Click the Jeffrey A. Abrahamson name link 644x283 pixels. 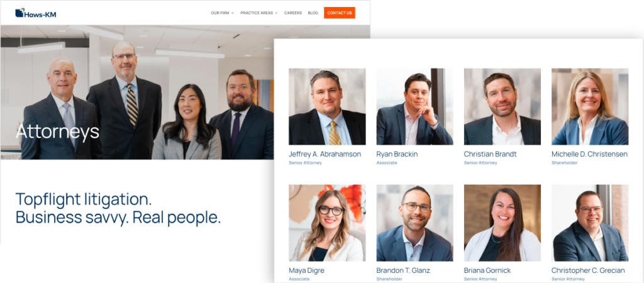point(325,155)
